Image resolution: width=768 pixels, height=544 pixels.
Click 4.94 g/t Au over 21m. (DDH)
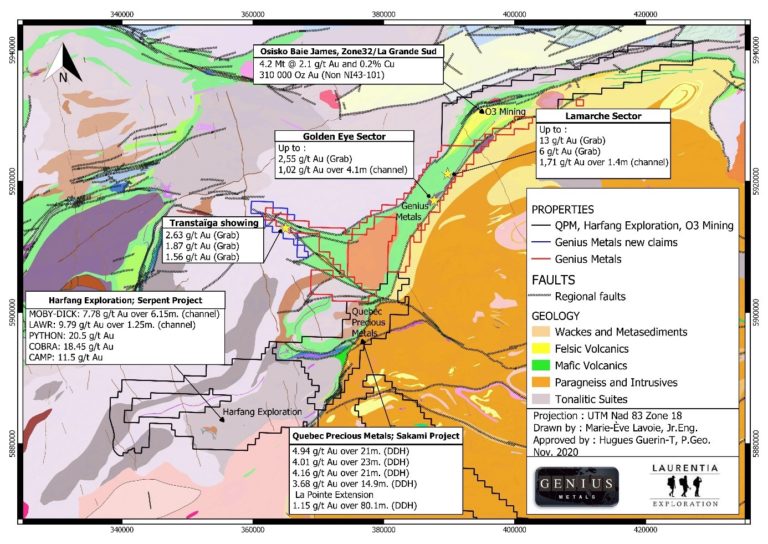tap(351, 451)
